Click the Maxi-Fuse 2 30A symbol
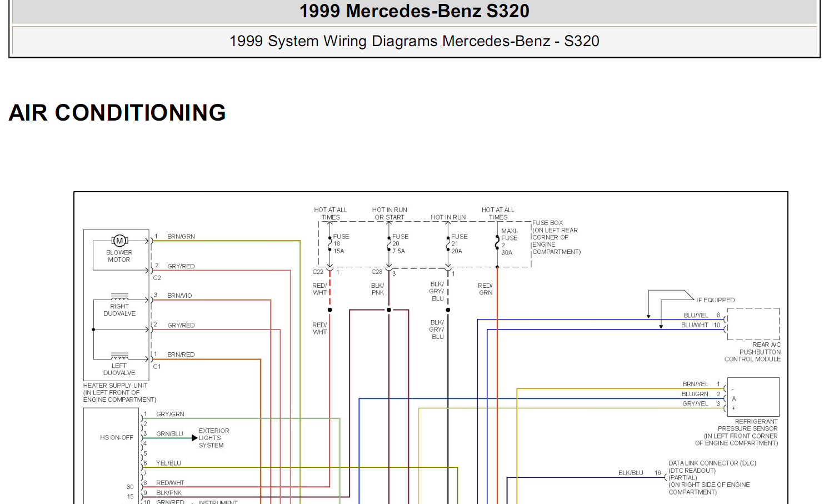Screen dimensions: 824x504 pyautogui.click(x=497, y=242)
